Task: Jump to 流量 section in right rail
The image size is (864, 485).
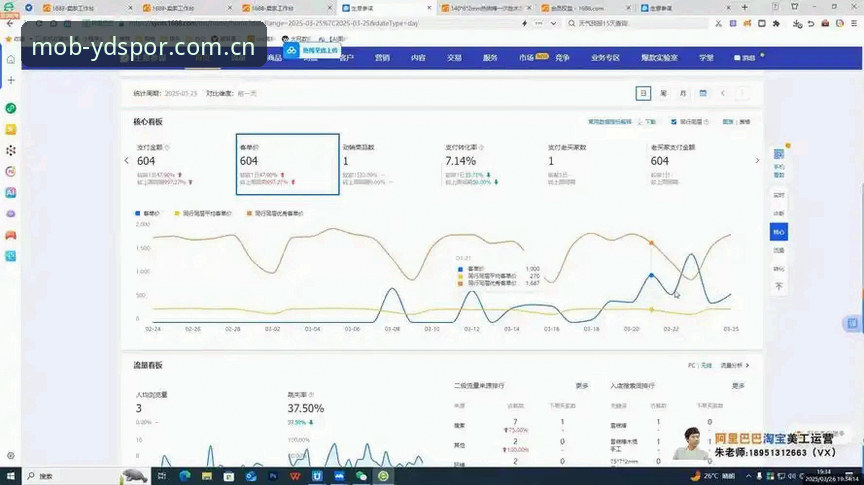Action: pyautogui.click(x=779, y=250)
